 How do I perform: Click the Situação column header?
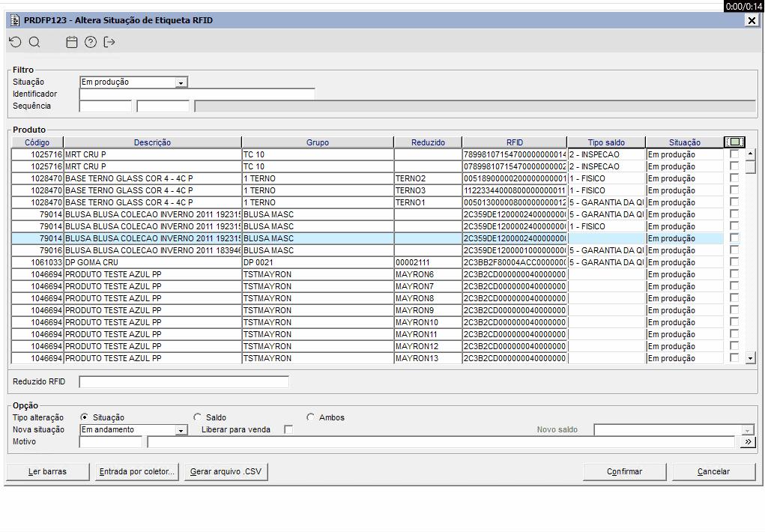tap(685, 142)
